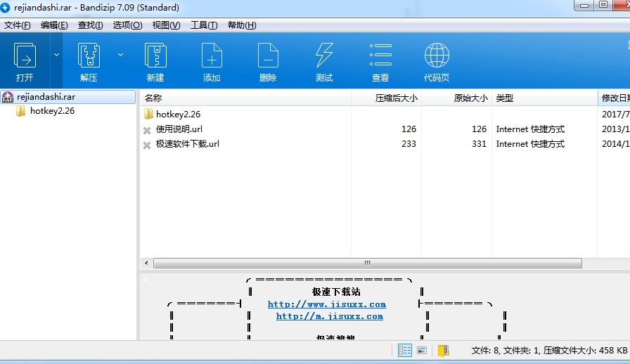Minimize the Bandizip window
The image size is (630, 364).
coord(584,5)
